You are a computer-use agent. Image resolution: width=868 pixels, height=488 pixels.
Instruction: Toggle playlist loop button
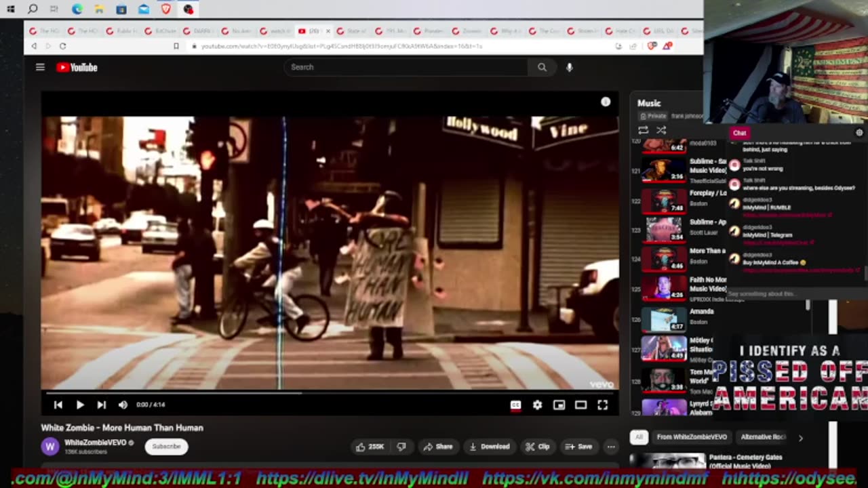[643, 130]
